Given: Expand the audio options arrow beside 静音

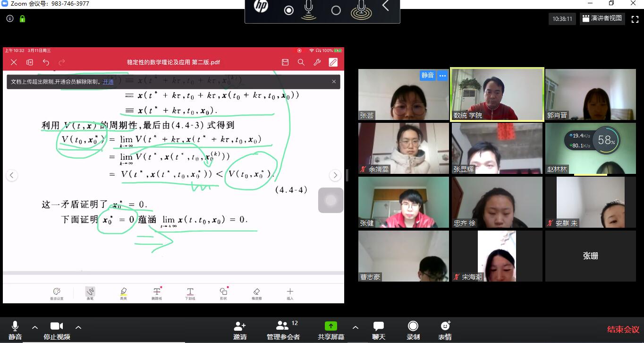Looking at the screenshot, I should (x=35, y=327).
